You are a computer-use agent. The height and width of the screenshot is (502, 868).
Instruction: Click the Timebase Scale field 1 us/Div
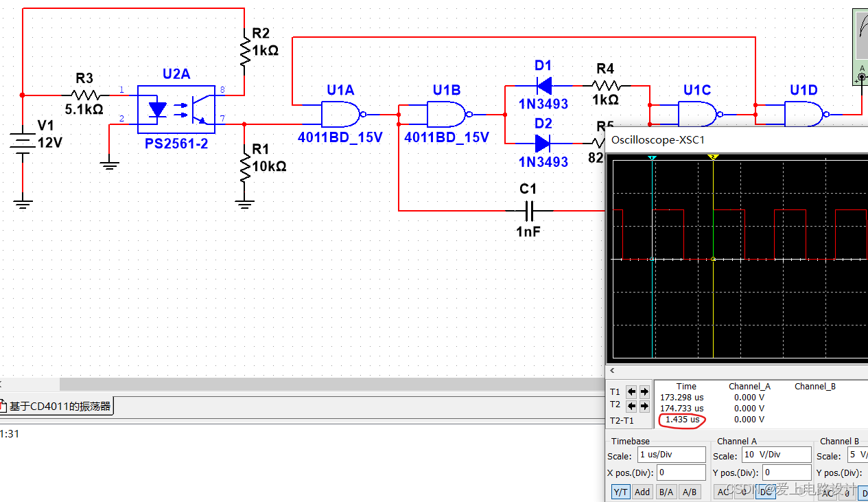point(671,455)
